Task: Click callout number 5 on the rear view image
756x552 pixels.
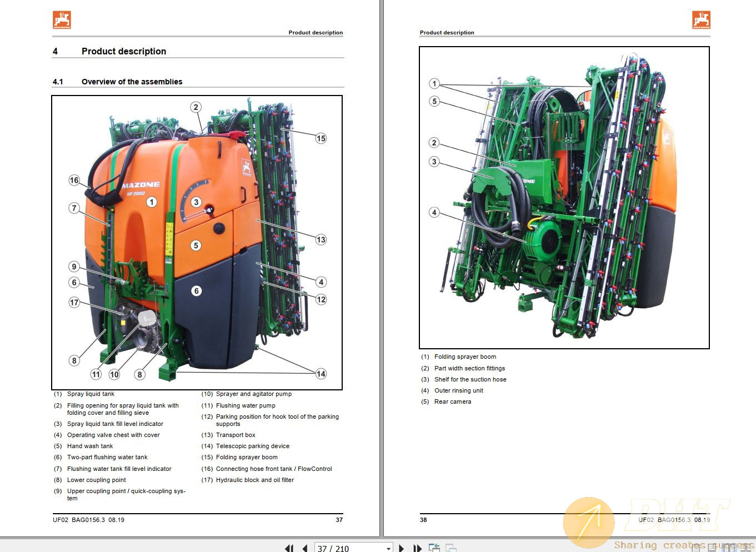Action: [x=435, y=101]
